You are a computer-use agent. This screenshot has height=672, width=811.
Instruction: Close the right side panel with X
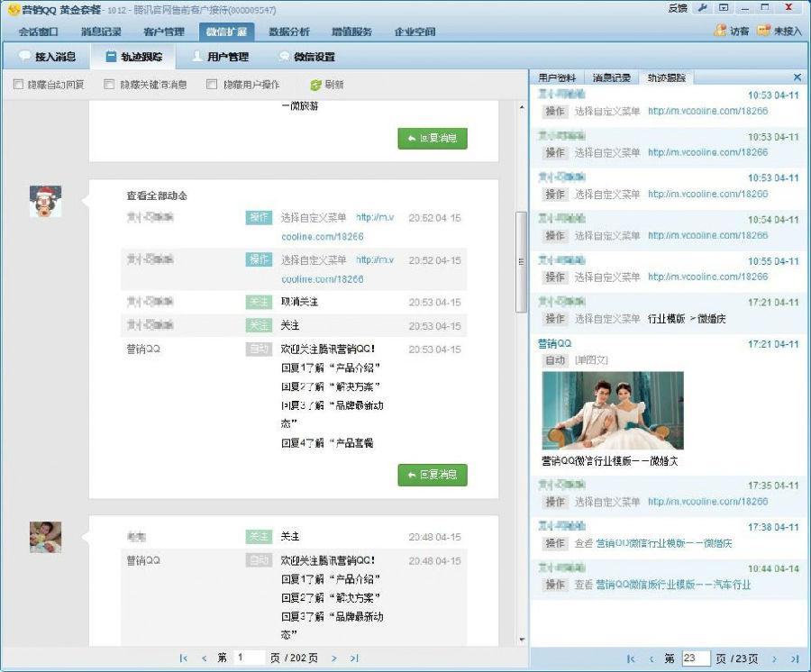coord(797,77)
